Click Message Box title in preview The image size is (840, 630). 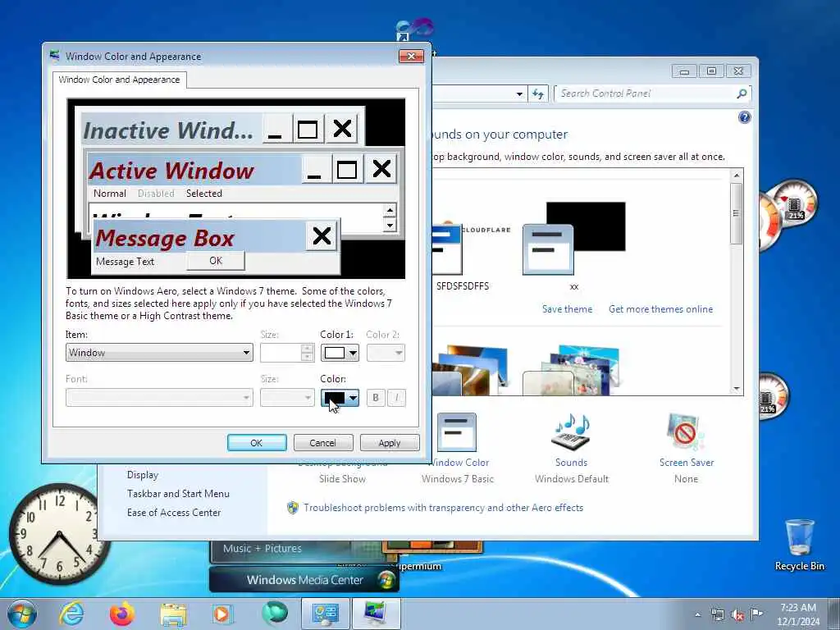(x=165, y=239)
